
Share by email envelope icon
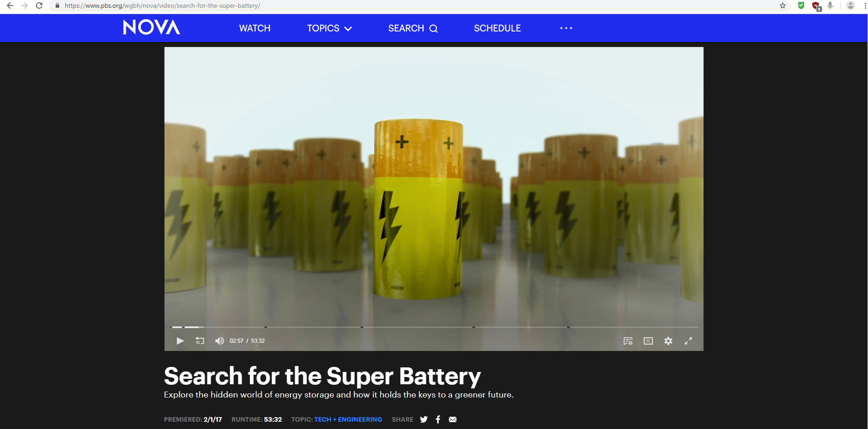[x=453, y=419]
